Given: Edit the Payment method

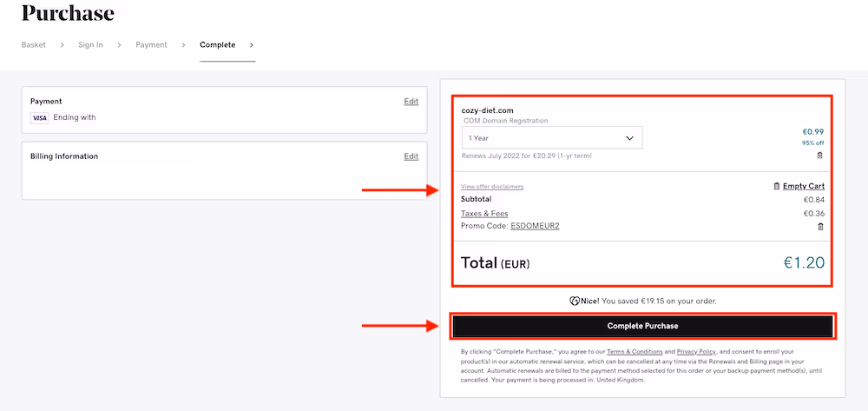Looking at the screenshot, I should point(411,102).
